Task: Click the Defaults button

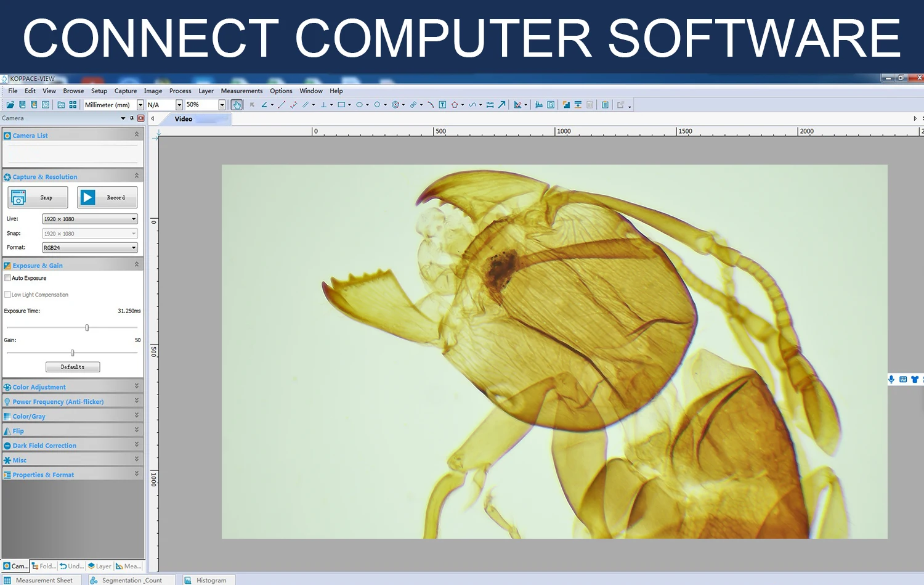Action: tap(73, 367)
